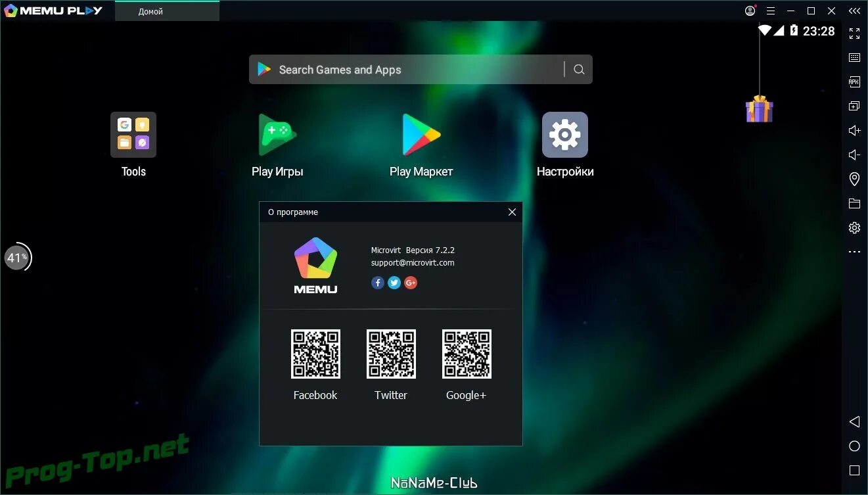The height and width of the screenshot is (495, 868).
Task: Open shared folder in sidebar
Action: pos(854,203)
